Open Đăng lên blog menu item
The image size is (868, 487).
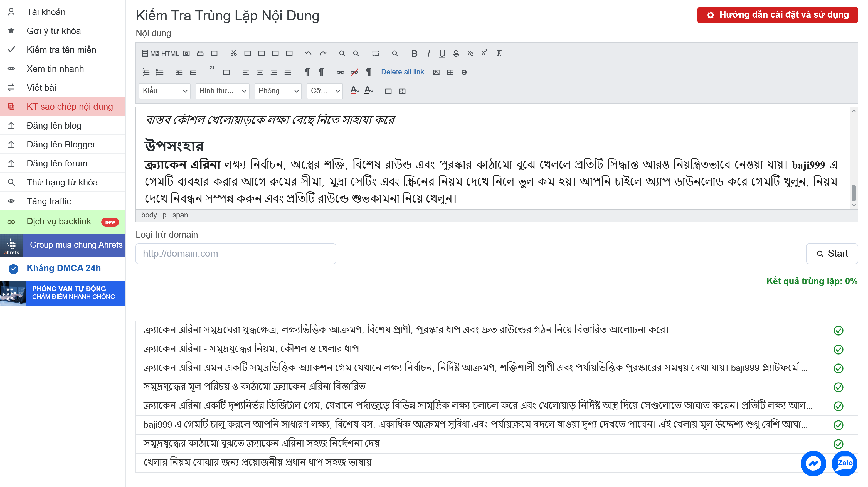pyautogui.click(x=63, y=126)
